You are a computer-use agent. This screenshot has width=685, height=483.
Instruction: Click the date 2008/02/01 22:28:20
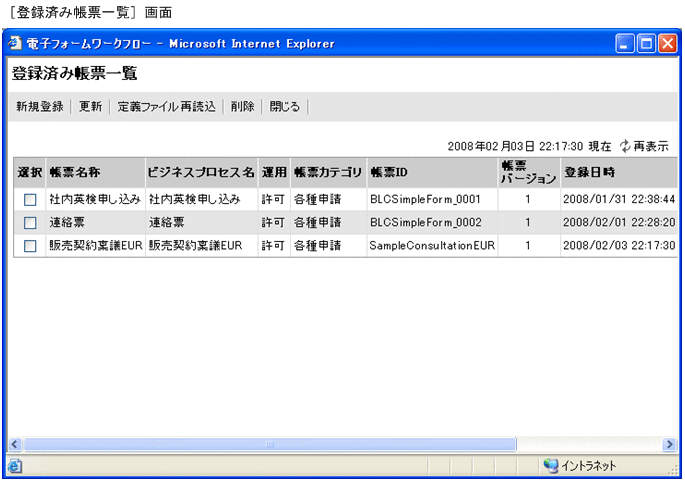coord(619,223)
